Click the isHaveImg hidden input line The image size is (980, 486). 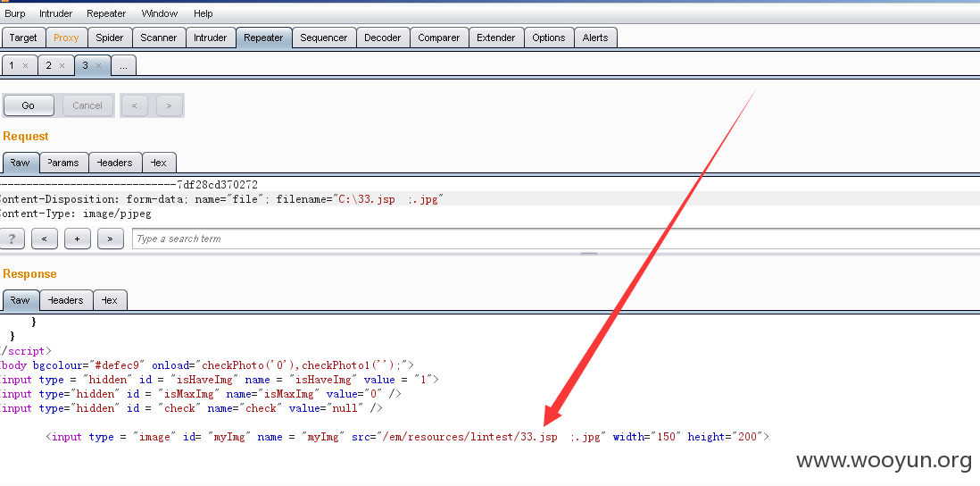[x=220, y=379]
